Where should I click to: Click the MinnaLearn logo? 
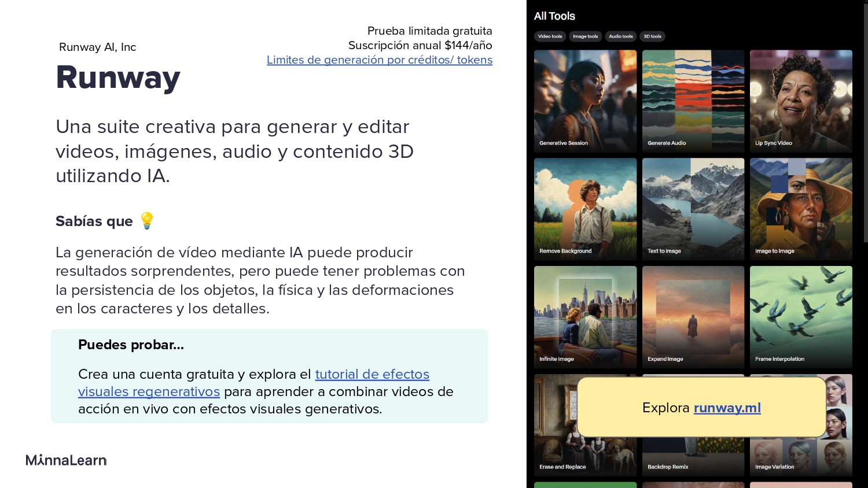tap(66, 460)
